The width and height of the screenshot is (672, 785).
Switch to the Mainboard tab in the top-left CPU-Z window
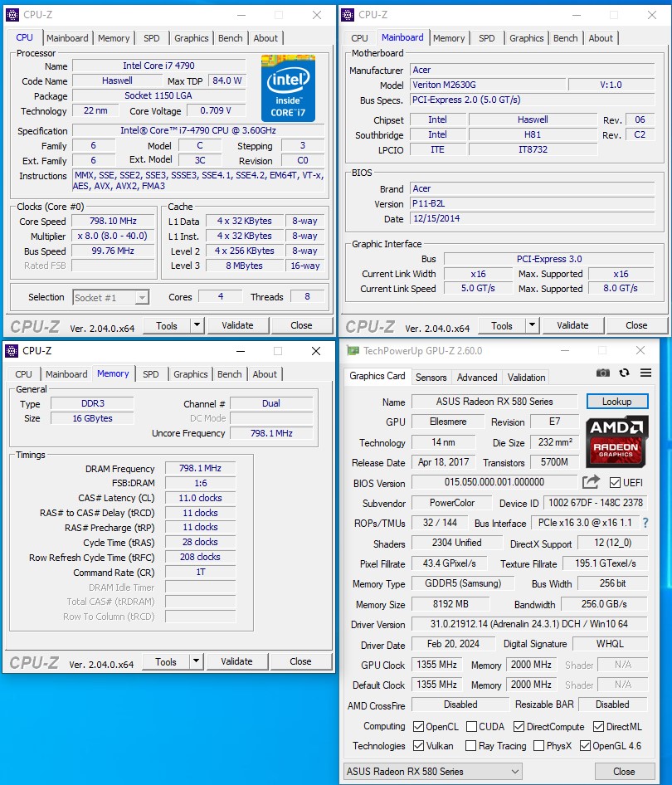(67, 38)
